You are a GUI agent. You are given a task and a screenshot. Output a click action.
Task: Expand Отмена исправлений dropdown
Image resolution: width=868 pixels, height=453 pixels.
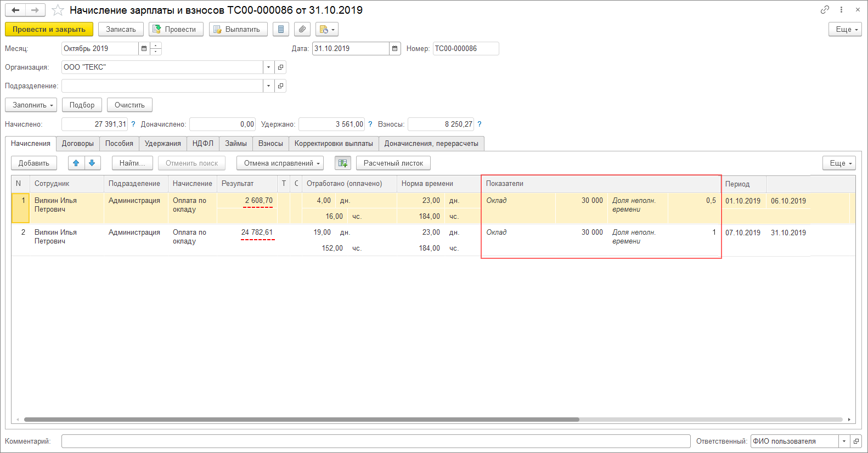click(280, 163)
